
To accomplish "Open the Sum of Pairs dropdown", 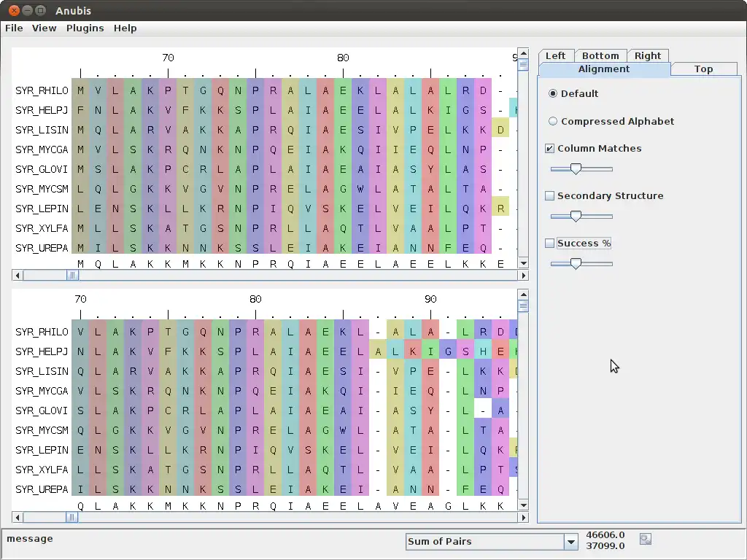I will pos(570,542).
